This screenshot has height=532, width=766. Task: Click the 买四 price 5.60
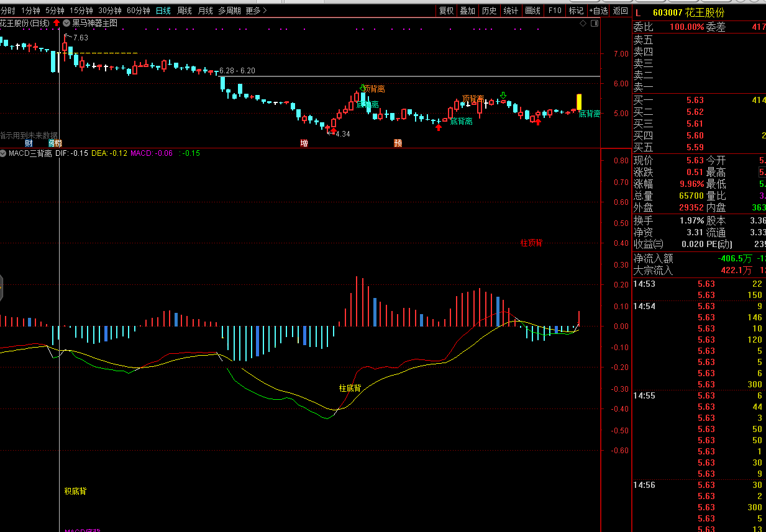pos(695,135)
